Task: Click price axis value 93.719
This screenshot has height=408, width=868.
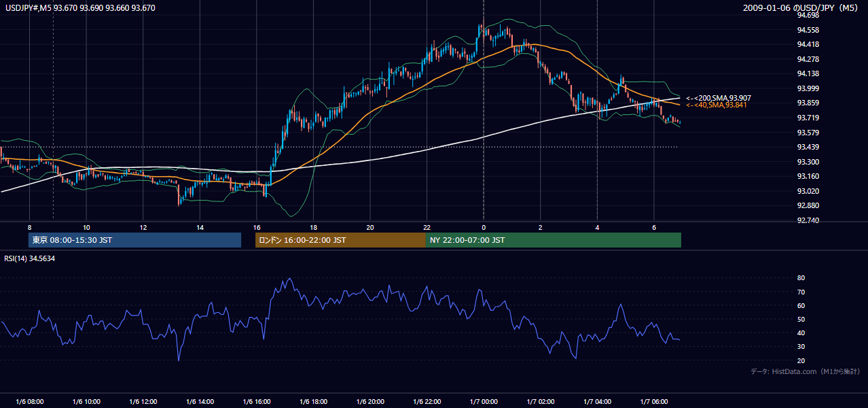Action: (x=808, y=118)
